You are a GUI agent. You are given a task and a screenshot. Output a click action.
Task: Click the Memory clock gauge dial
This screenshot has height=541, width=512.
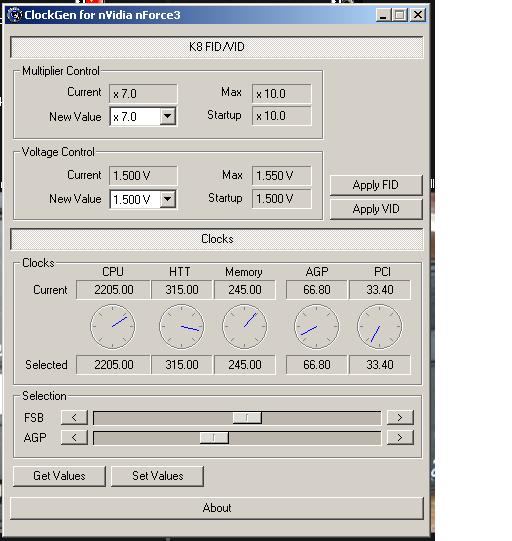point(245,326)
